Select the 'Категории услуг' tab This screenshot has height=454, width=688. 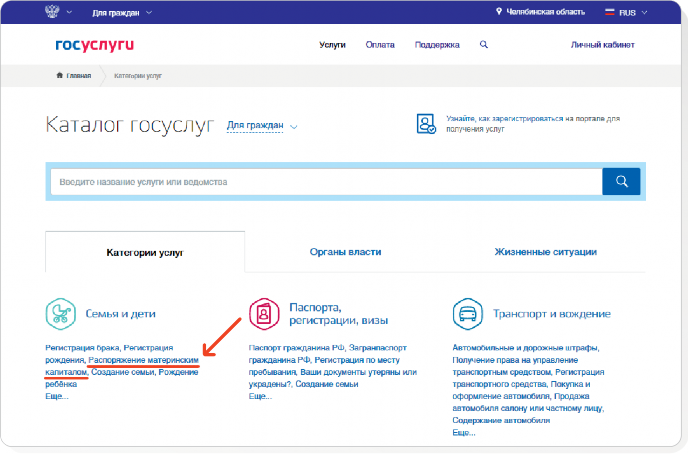coord(145,252)
